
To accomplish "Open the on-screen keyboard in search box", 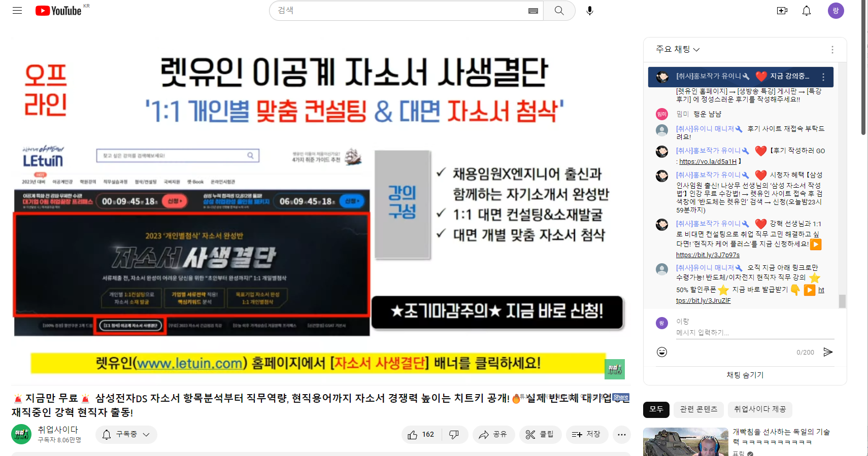I will click(x=533, y=11).
